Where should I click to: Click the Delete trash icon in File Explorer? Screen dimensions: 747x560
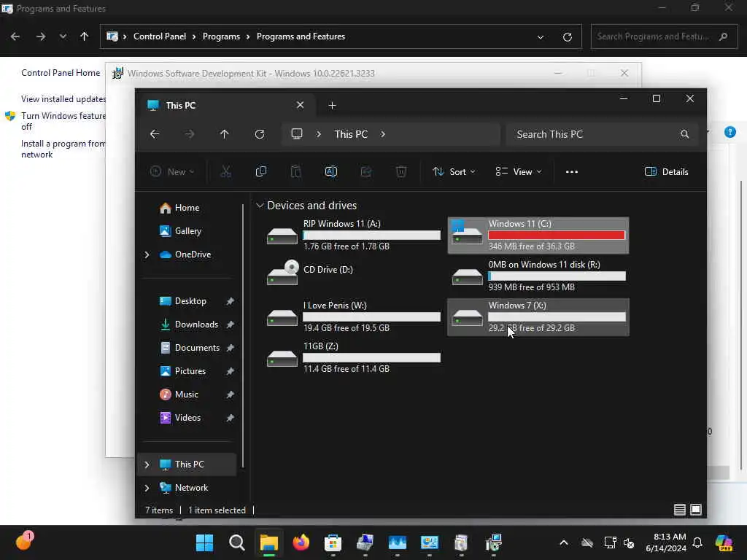point(401,171)
